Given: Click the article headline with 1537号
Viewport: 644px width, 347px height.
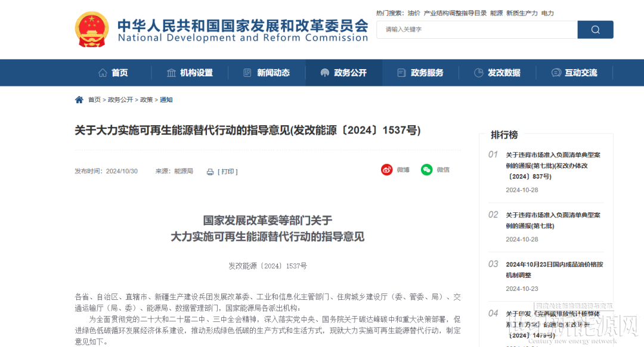Looking at the screenshot, I should 247,130.
